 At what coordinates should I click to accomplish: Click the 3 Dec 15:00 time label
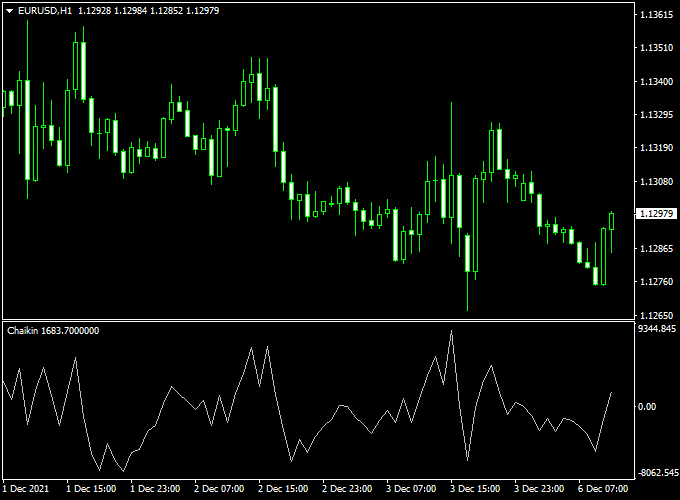point(475,489)
